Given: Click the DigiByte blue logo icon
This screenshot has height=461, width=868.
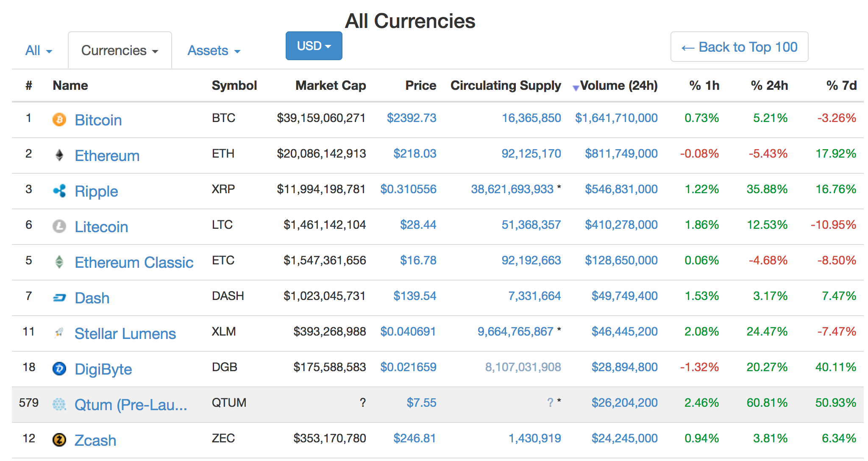Looking at the screenshot, I should point(59,369).
